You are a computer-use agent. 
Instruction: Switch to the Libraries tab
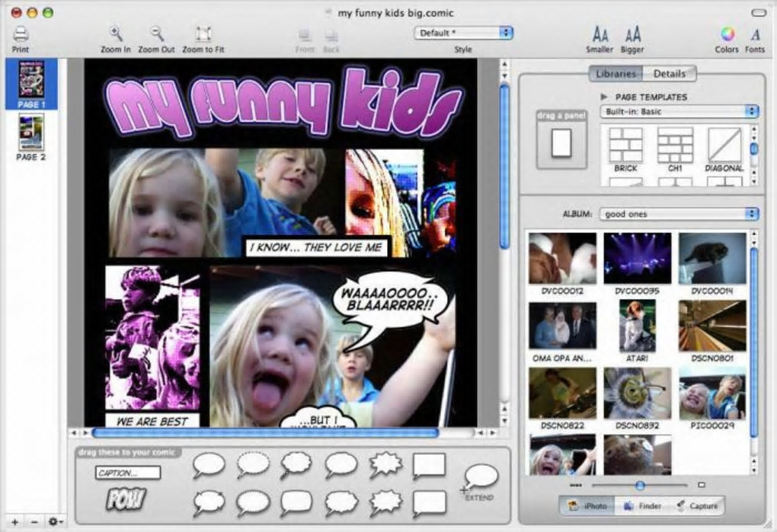tap(616, 73)
